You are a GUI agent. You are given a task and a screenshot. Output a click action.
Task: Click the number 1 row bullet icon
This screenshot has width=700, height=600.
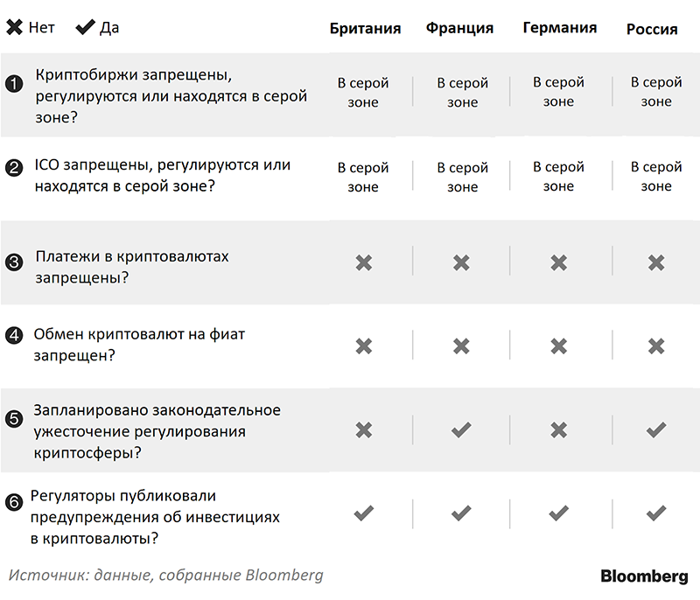pyautogui.click(x=13, y=84)
